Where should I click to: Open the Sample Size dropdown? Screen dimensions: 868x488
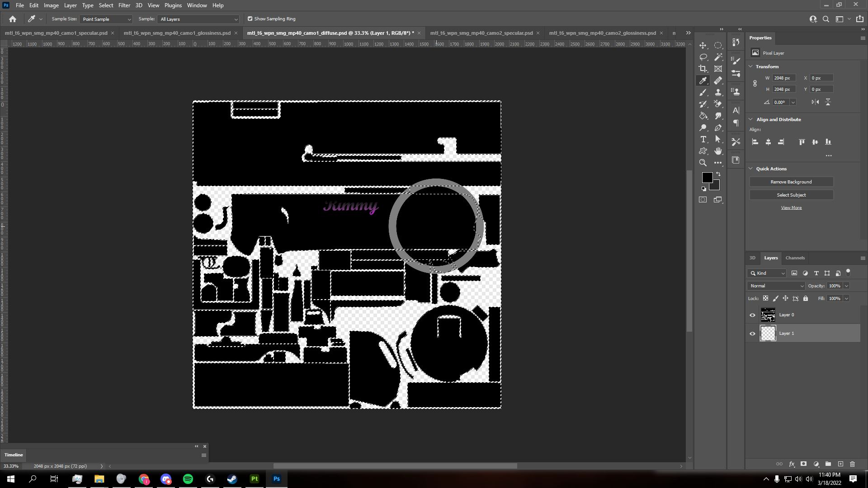pos(106,19)
